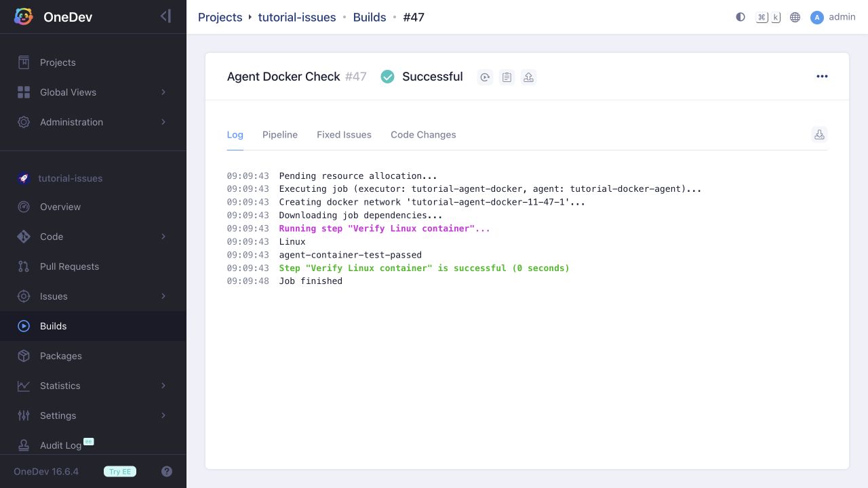The image size is (868, 488).
Task: Select Builds in the sidebar
Action: point(93,326)
